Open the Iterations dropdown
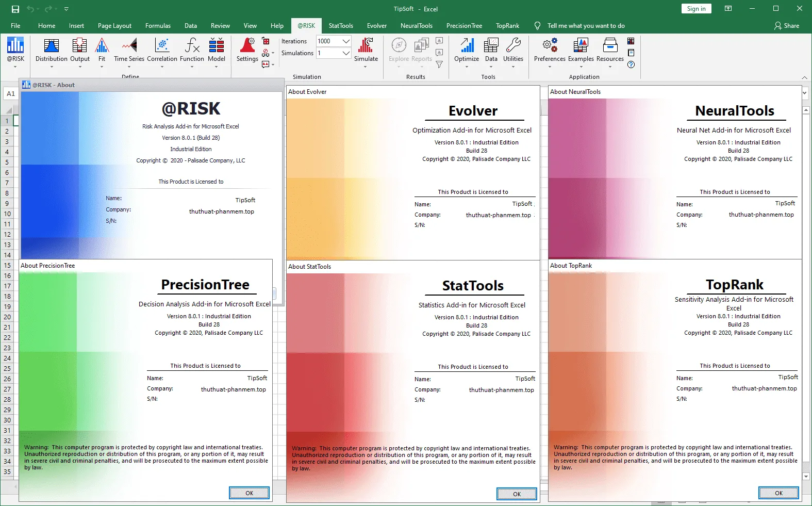812x506 pixels. [346, 41]
